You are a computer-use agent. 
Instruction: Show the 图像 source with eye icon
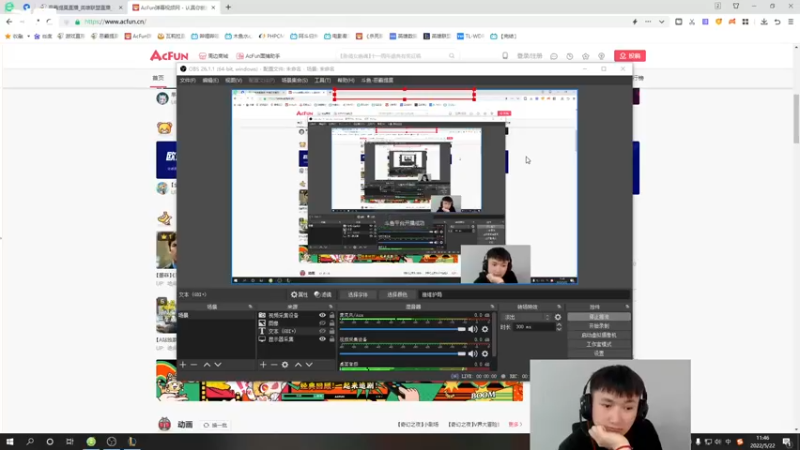(x=322, y=323)
